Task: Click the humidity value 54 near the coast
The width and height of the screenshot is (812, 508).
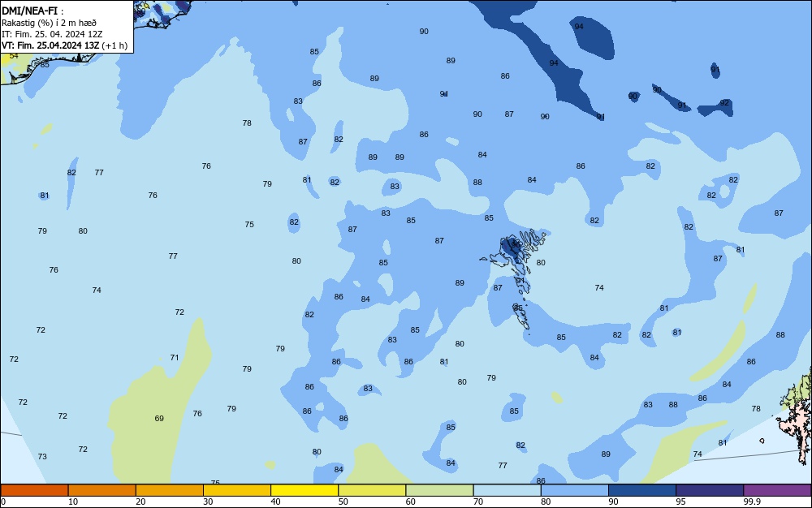Action: (x=14, y=55)
